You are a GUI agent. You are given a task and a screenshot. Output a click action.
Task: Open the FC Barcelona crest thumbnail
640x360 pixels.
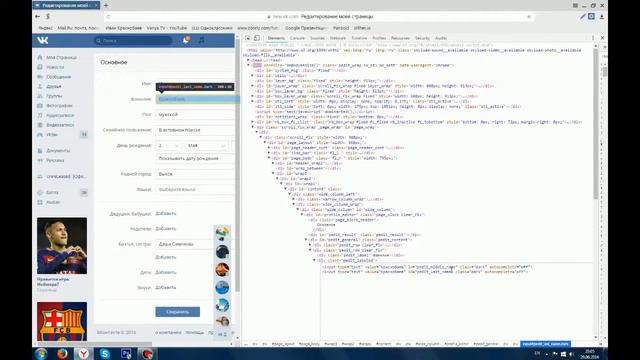coord(62,322)
